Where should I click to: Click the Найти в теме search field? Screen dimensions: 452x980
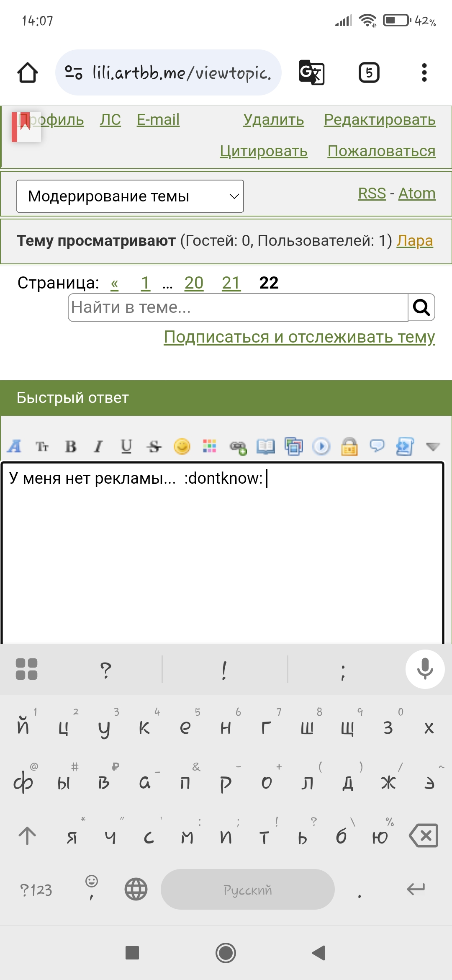pos(238,307)
